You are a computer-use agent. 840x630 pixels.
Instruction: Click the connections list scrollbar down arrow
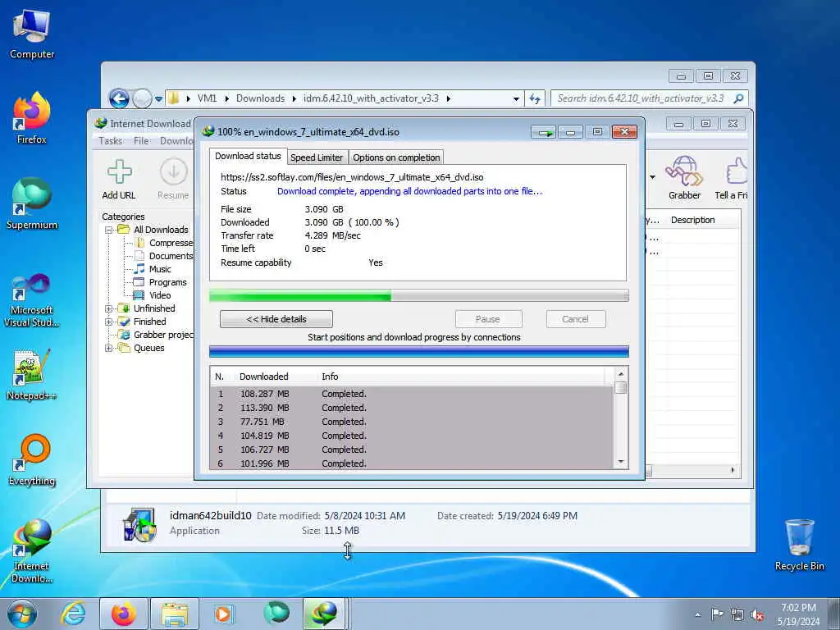pyautogui.click(x=621, y=462)
